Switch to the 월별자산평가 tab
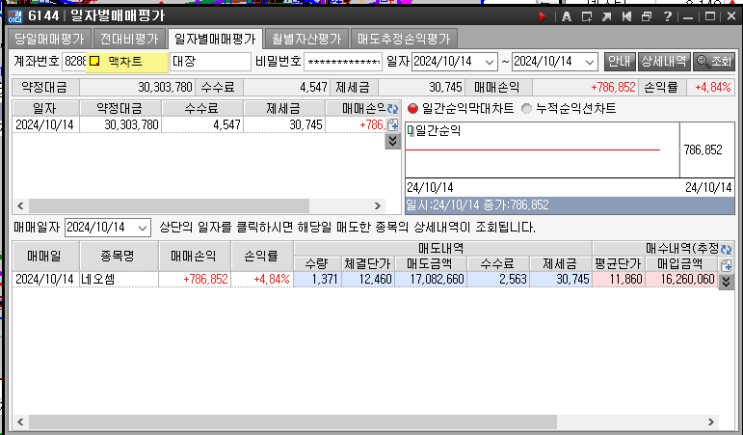The height and width of the screenshot is (435, 743). tap(306, 38)
